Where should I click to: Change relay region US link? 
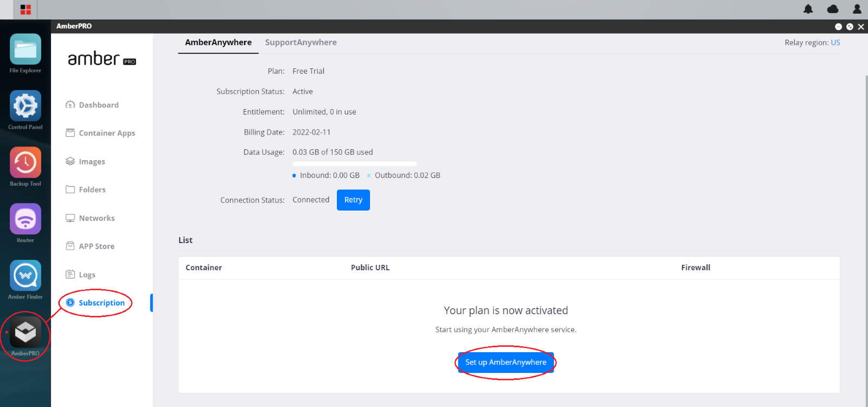pyautogui.click(x=835, y=42)
